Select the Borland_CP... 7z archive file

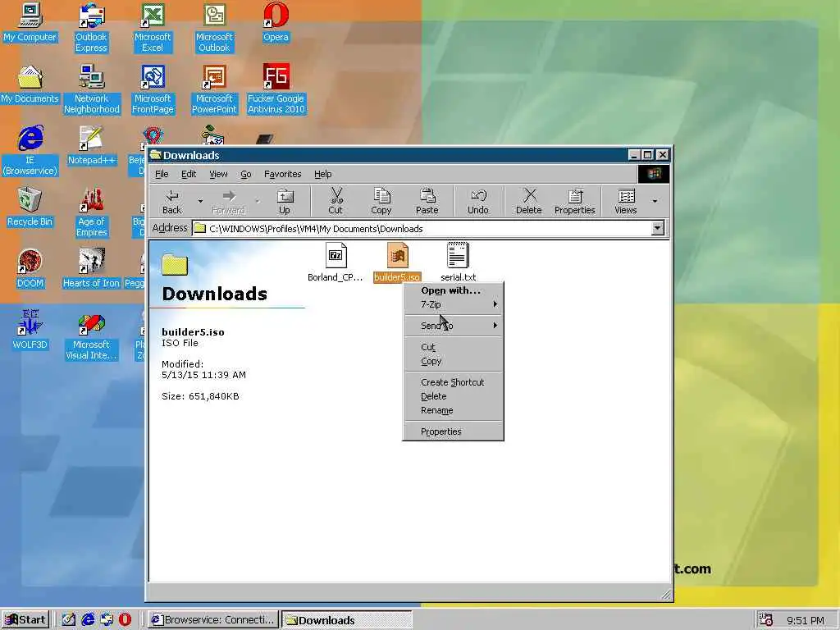click(x=336, y=262)
